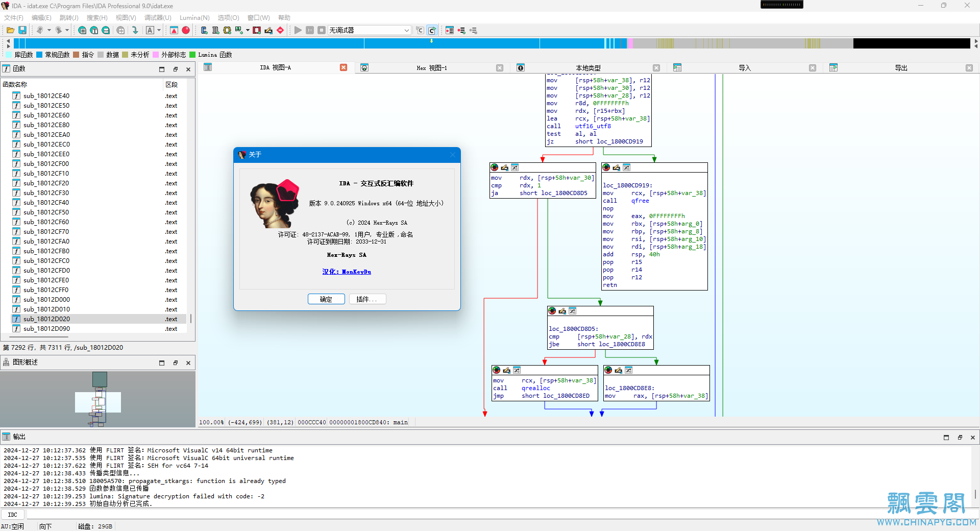Float the 函数 panel with its undock icon
The height and width of the screenshot is (531, 980).
point(175,69)
